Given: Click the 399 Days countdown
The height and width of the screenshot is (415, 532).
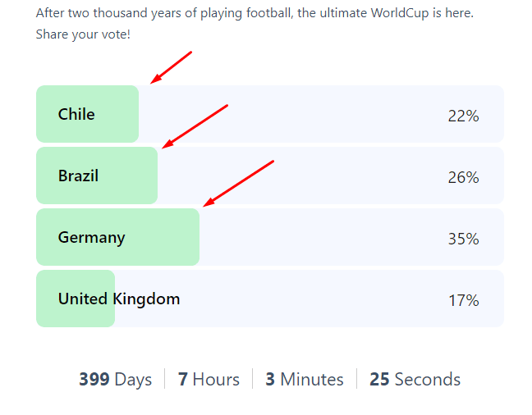Looking at the screenshot, I should click(116, 379).
